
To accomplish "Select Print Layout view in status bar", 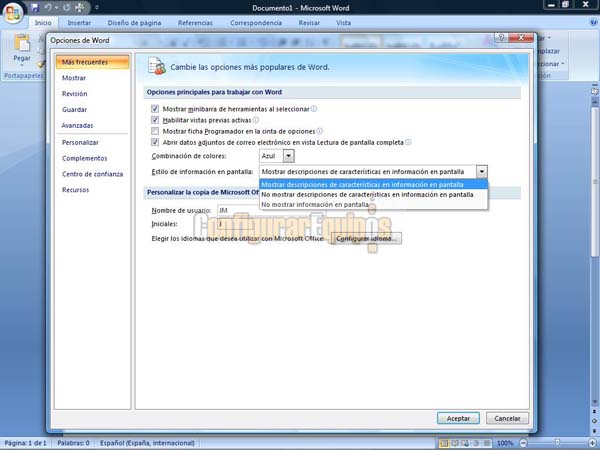I will point(444,443).
